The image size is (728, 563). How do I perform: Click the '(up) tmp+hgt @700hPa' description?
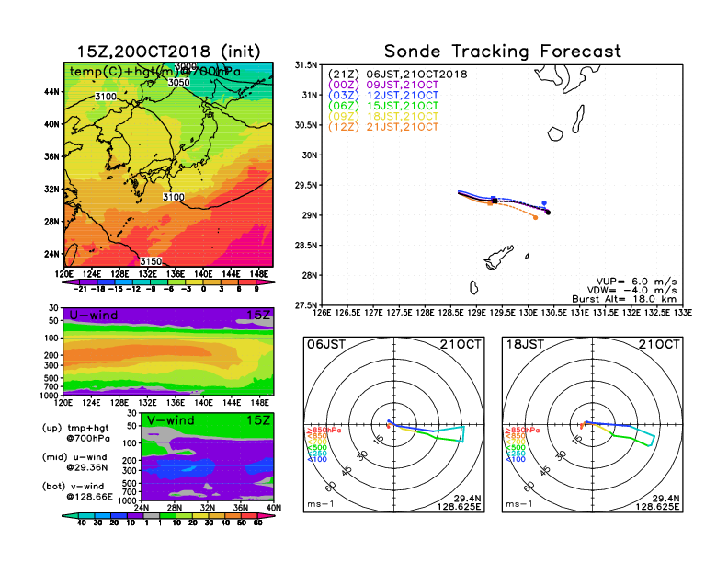[x=75, y=433]
